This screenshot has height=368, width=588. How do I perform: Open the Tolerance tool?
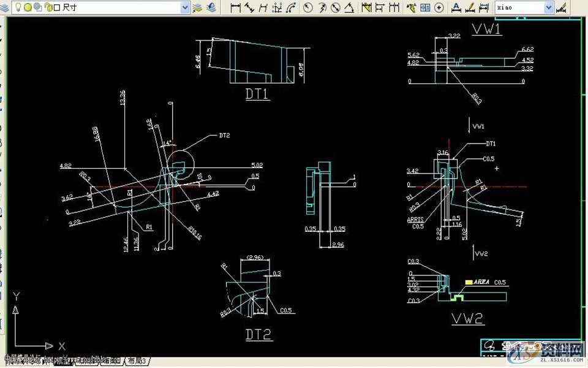pyautogui.click(x=425, y=7)
